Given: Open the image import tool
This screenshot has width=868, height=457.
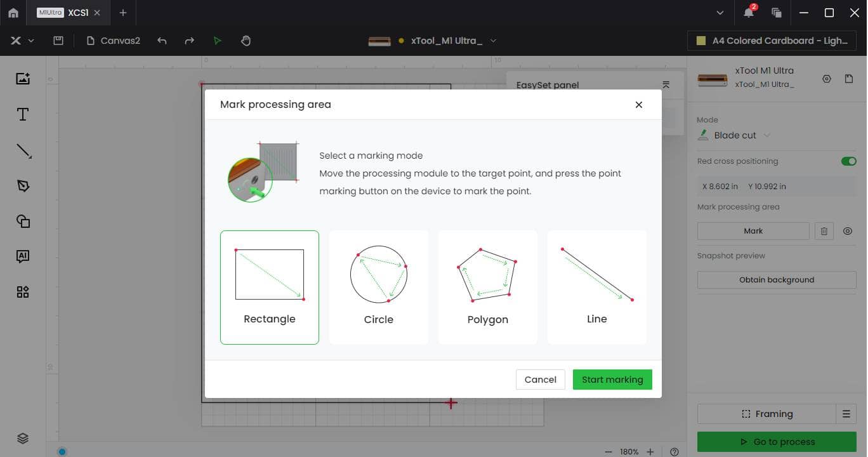Looking at the screenshot, I should (x=23, y=78).
